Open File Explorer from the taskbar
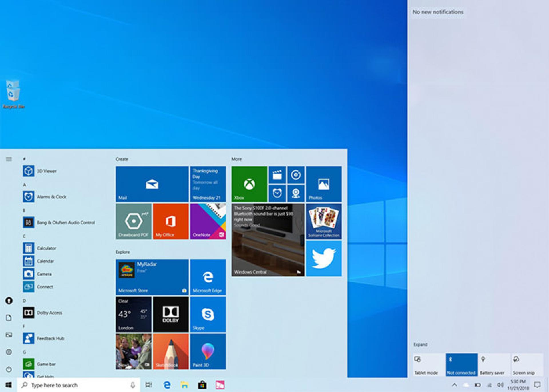The height and width of the screenshot is (392, 549). coord(185,385)
